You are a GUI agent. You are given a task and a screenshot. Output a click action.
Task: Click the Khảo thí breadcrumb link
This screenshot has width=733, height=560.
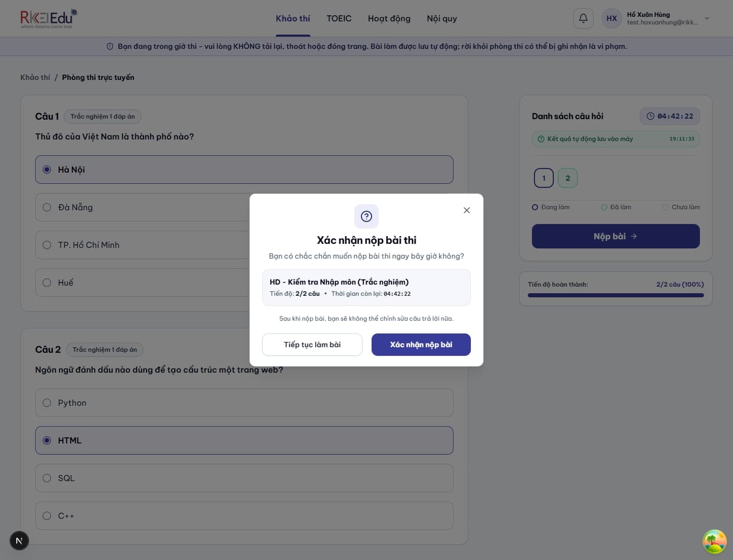pyautogui.click(x=35, y=77)
